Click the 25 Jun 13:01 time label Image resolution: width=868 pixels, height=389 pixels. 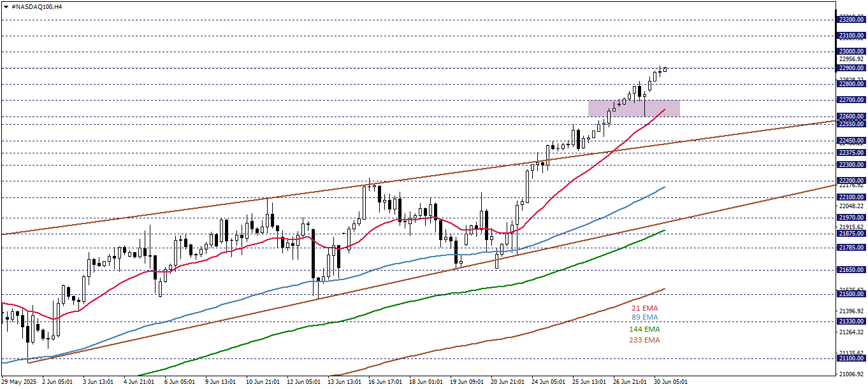tap(590, 382)
